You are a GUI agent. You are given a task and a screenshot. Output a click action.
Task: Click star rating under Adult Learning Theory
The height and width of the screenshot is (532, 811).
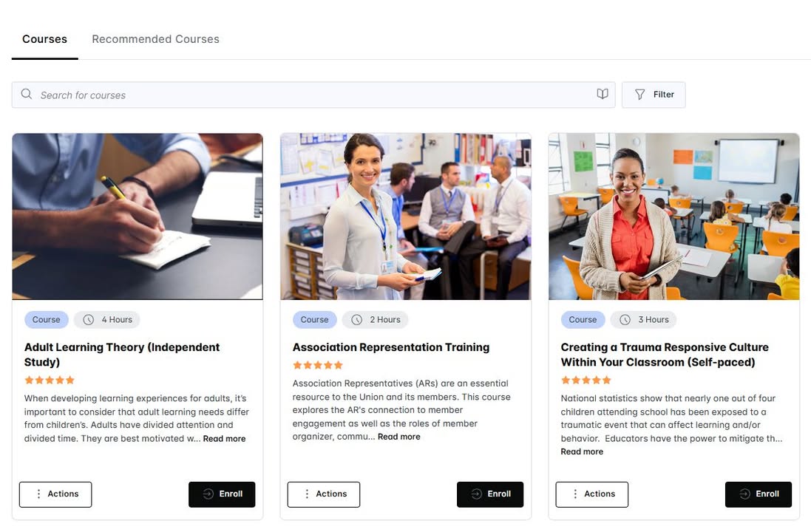[50, 380]
